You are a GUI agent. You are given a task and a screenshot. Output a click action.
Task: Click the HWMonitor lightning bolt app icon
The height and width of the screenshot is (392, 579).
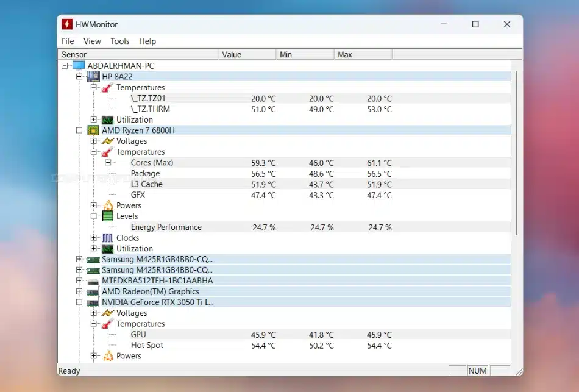67,24
